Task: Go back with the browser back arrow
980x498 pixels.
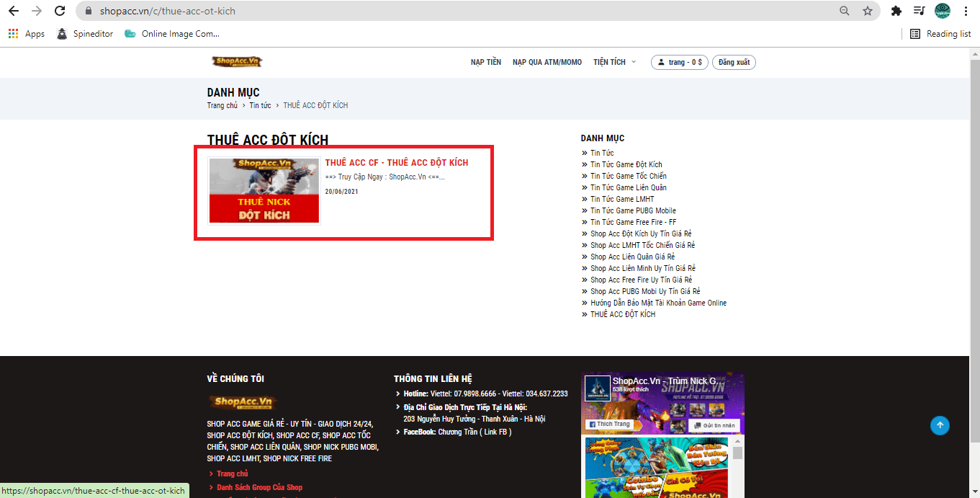Action: coord(13,11)
